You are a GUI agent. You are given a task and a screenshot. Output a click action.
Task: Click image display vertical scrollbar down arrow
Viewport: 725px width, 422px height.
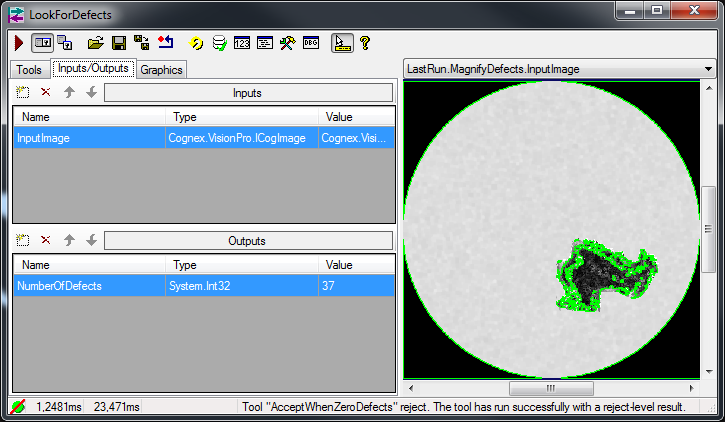pos(709,372)
